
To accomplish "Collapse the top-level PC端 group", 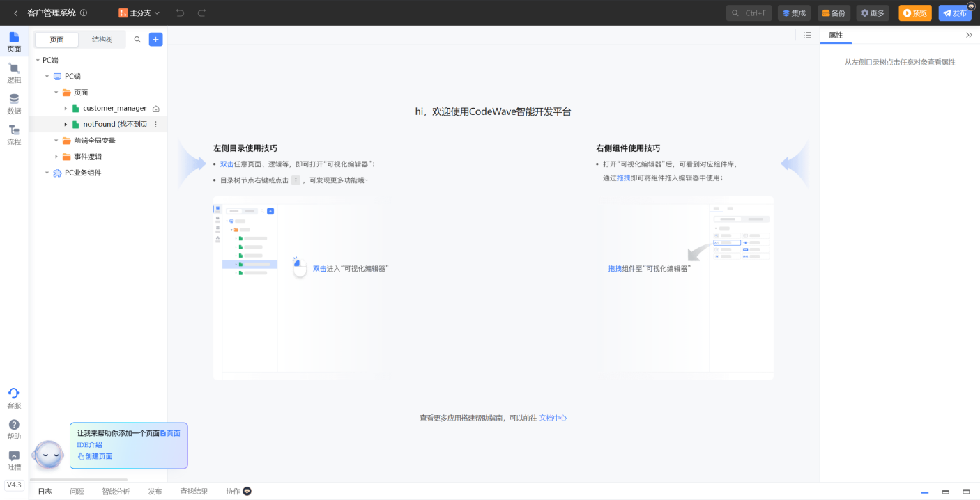I will click(38, 60).
